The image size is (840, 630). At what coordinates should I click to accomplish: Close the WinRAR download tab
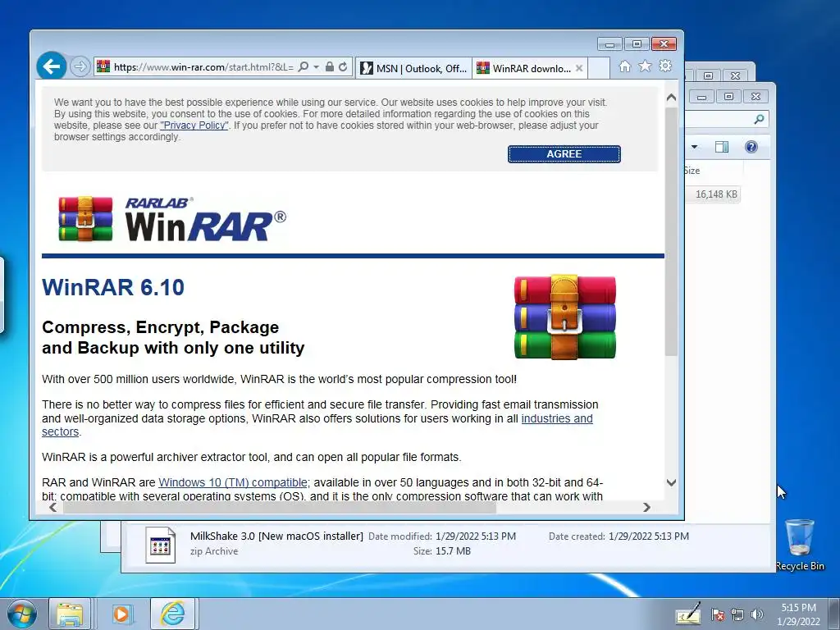(579, 68)
